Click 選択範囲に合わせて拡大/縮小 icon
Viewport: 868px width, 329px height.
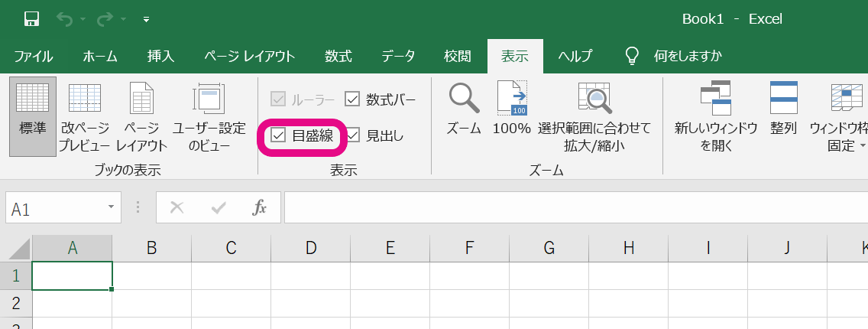click(594, 115)
